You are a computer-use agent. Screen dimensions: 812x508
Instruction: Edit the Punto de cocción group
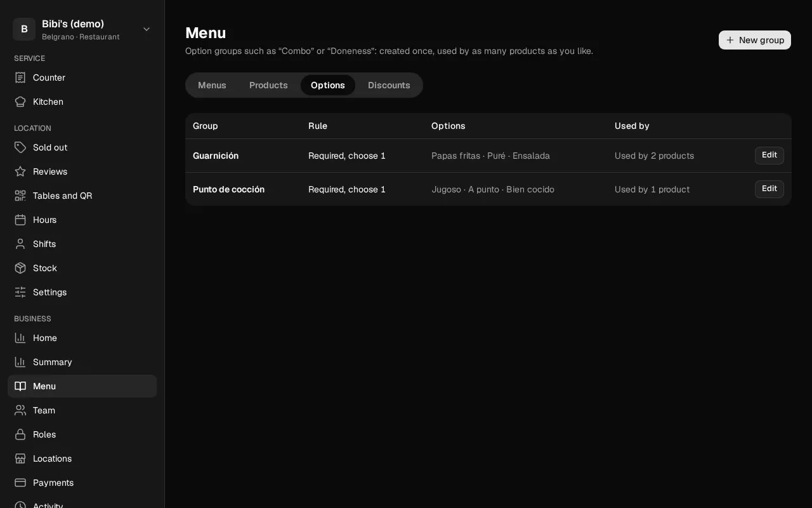pyautogui.click(x=769, y=189)
